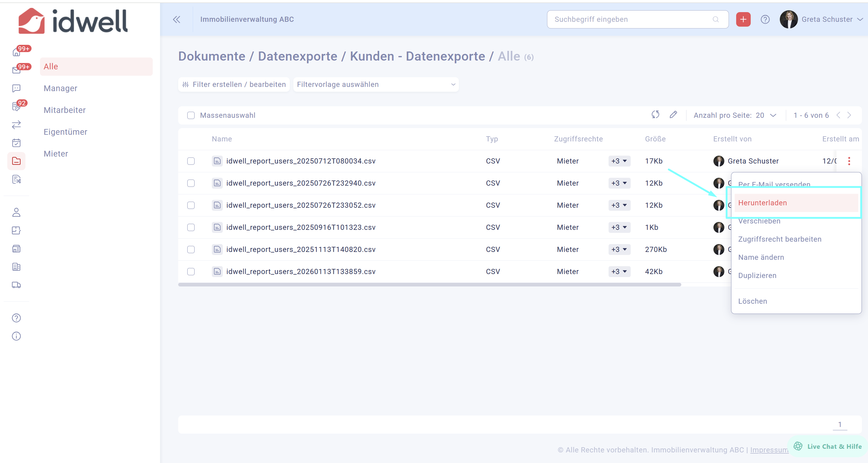Select checkbox for idwell_report_users_20250712T080034.csv
This screenshot has width=868, height=463.
[x=191, y=161]
